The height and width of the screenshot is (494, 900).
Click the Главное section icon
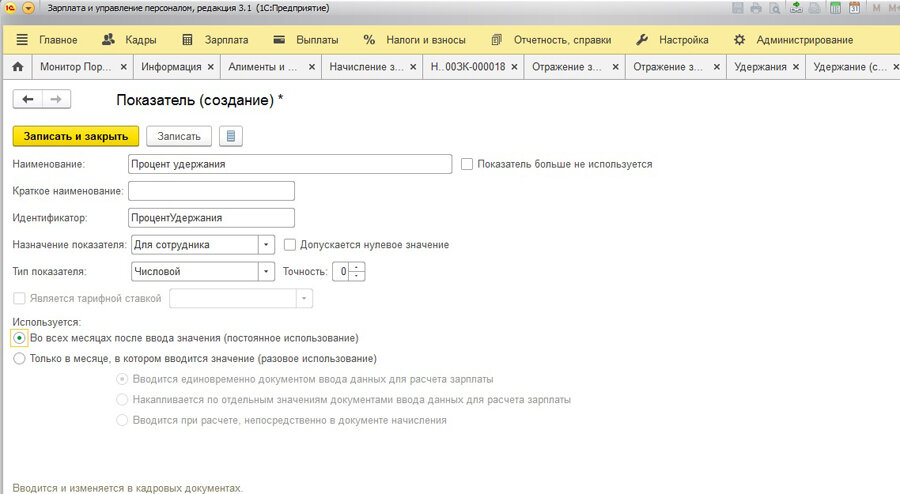pyautogui.click(x=22, y=40)
